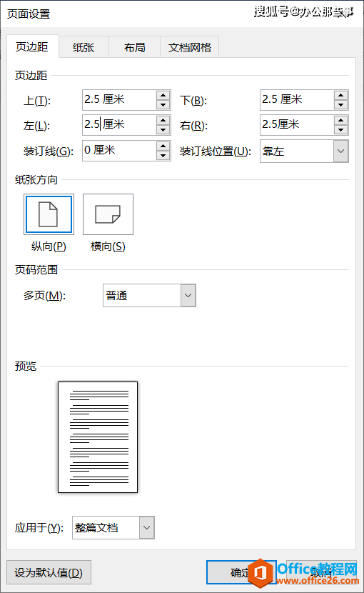The width and height of the screenshot is (364, 593).
Task: Choose 横向 landscape orientation icon
Action: [x=108, y=214]
